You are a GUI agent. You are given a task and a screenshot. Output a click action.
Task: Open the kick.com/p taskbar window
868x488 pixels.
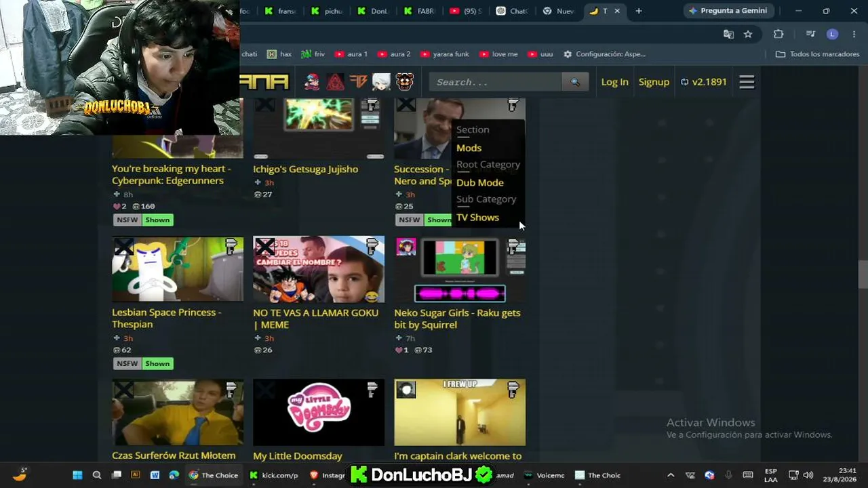[x=274, y=475]
